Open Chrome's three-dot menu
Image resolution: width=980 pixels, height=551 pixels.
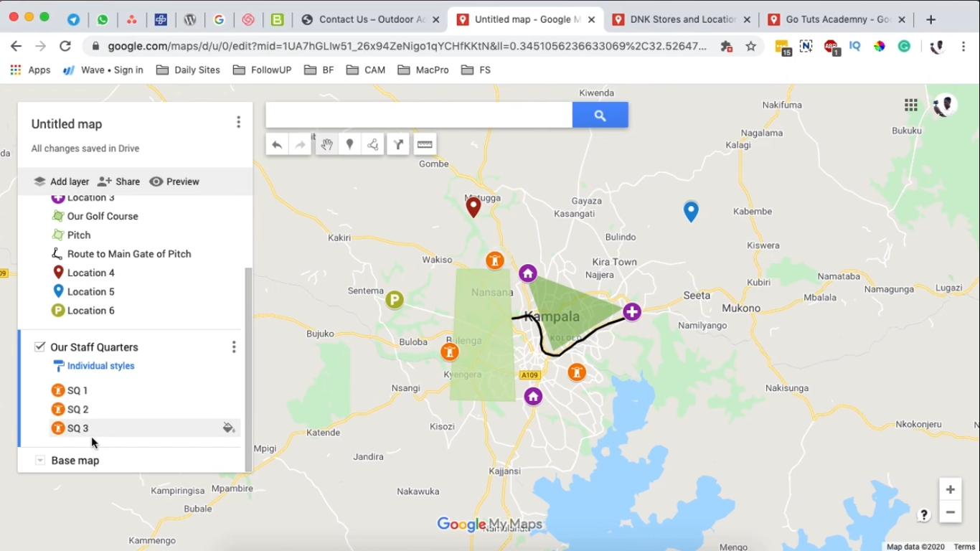pyautogui.click(x=964, y=47)
